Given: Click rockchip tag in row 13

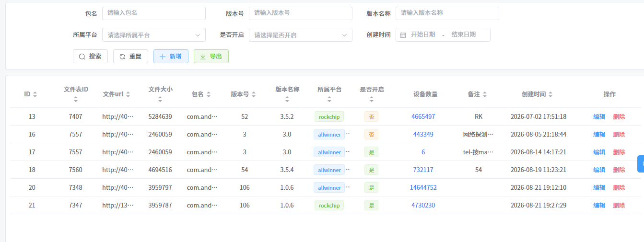Looking at the screenshot, I should point(329,116).
